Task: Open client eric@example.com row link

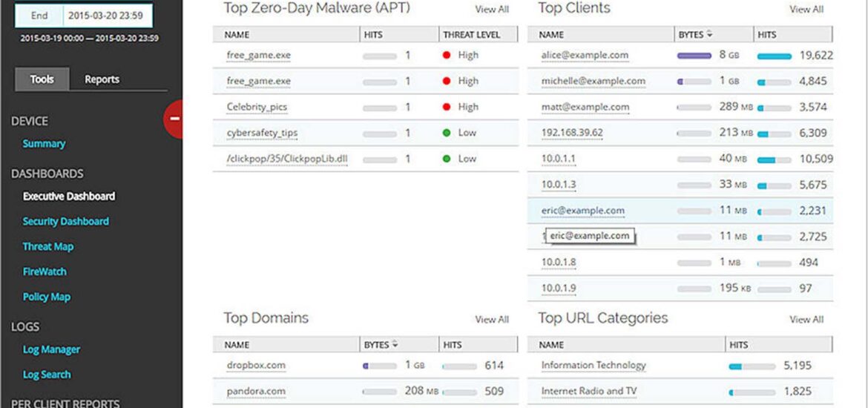Action: (x=583, y=211)
